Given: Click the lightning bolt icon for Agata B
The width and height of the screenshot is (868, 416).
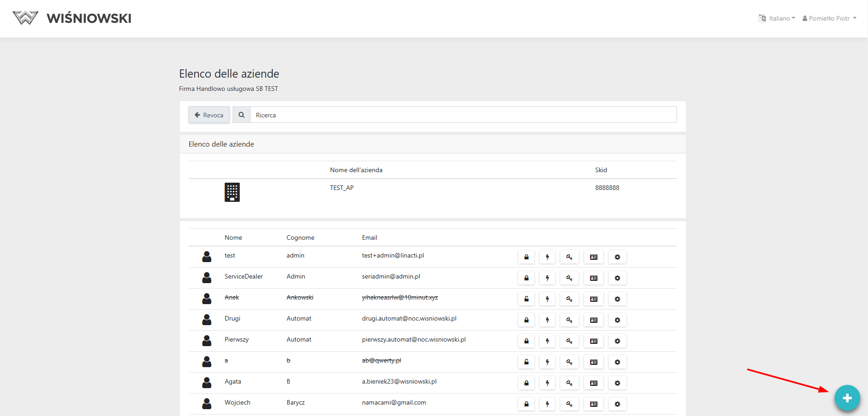Looking at the screenshot, I should (x=547, y=383).
